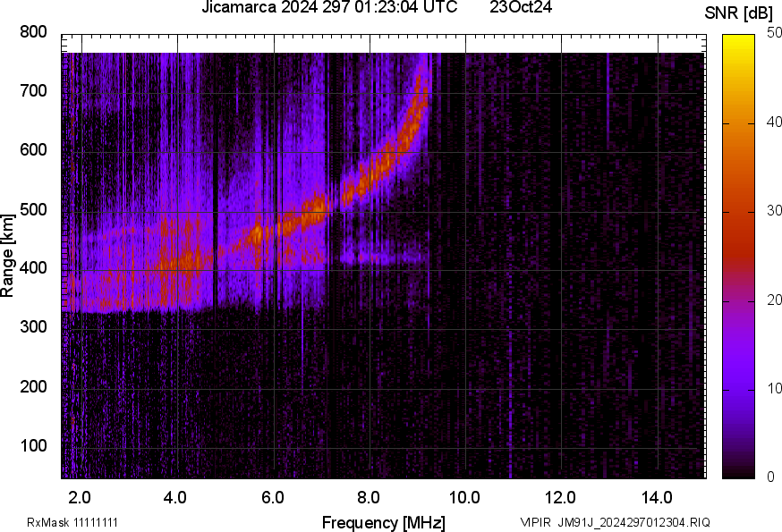
Task: Click the 10.0 frequency tick label
Action: click(x=464, y=498)
